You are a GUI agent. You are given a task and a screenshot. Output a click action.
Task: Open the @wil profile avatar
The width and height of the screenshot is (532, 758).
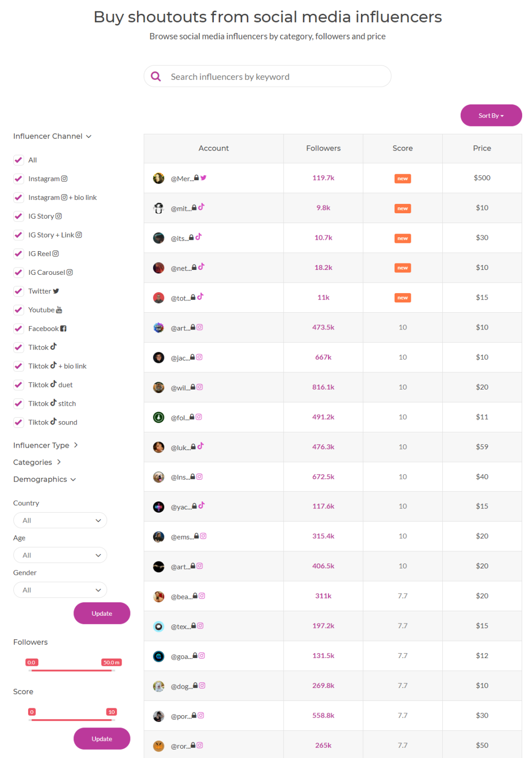pyautogui.click(x=159, y=387)
